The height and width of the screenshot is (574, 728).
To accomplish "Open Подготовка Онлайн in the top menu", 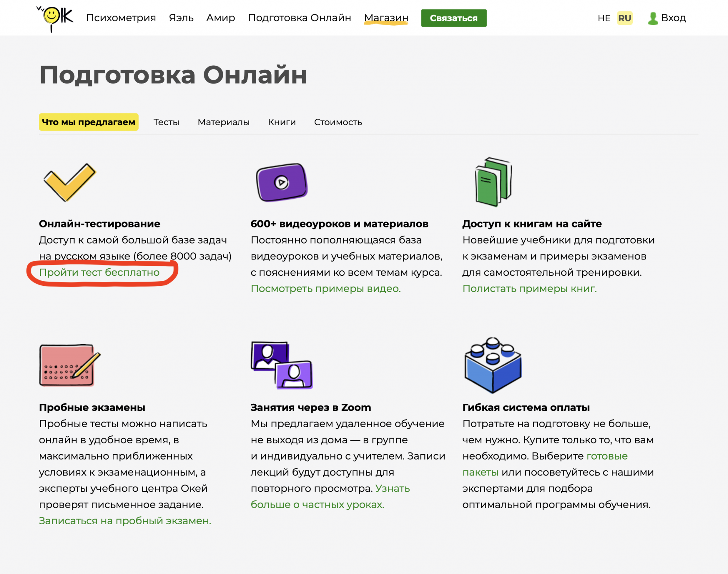I will click(300, 18).
